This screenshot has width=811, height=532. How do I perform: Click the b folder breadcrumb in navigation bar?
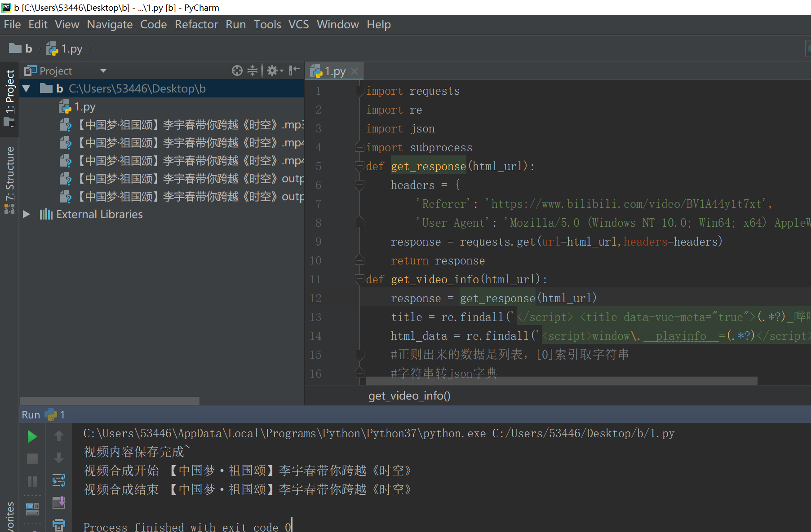(x=21, y=48)
